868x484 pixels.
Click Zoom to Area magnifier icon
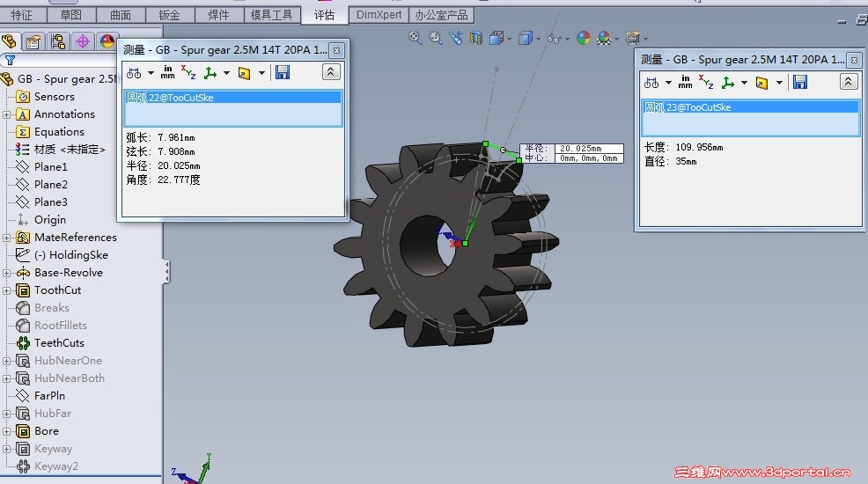(436, 38)
